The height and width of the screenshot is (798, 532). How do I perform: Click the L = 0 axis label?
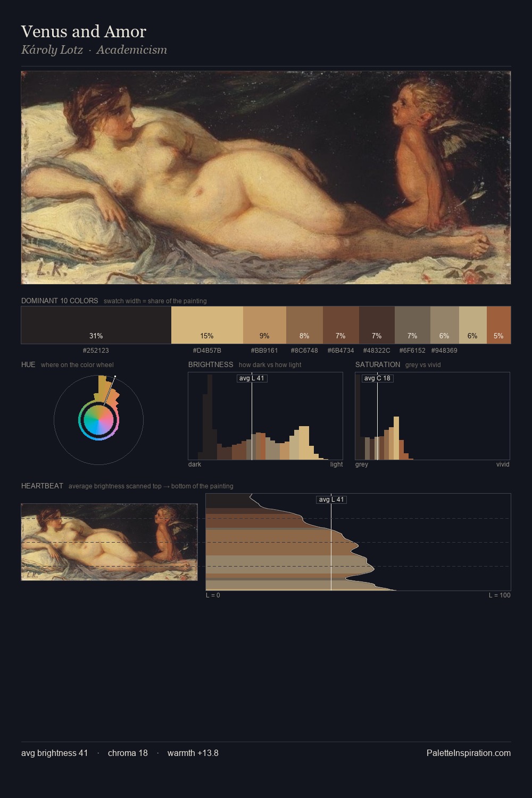pyautogui.click(x=213, y=595)
